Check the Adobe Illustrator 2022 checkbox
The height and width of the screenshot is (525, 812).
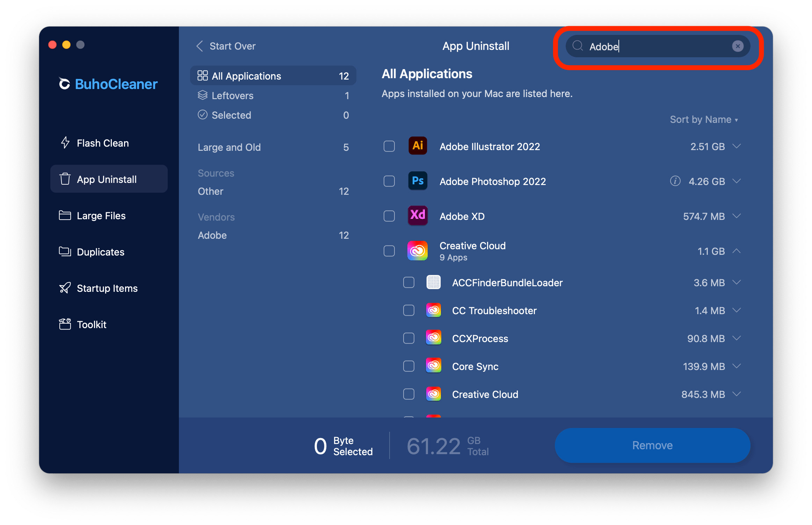coord(389,146)
